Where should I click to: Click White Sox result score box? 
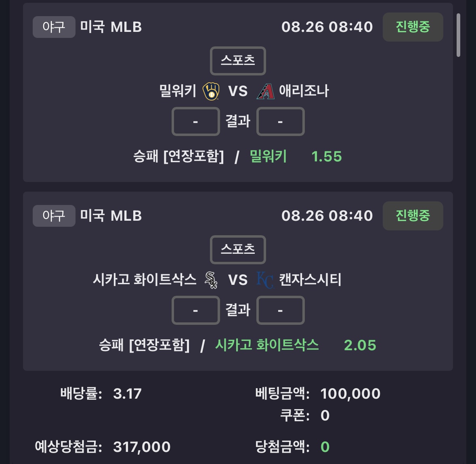pyautogui.click(x=196, y=310)
